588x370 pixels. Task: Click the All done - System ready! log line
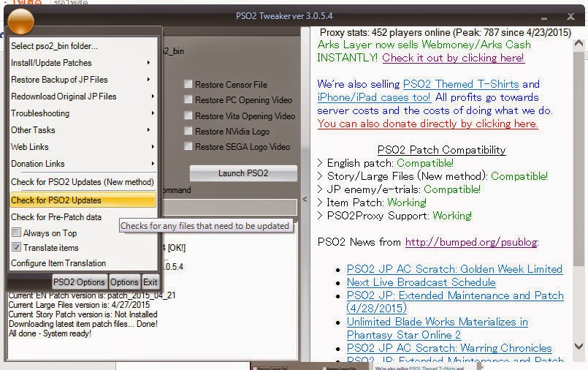tap(50, 333)
